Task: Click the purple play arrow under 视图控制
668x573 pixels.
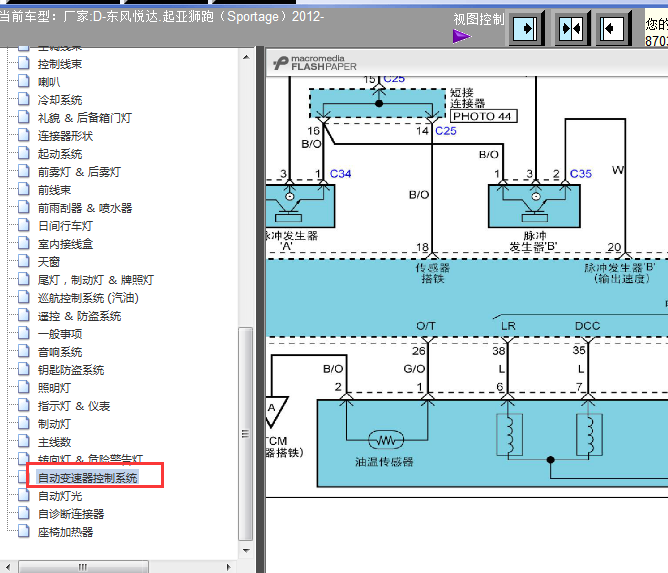Action: 462,37
